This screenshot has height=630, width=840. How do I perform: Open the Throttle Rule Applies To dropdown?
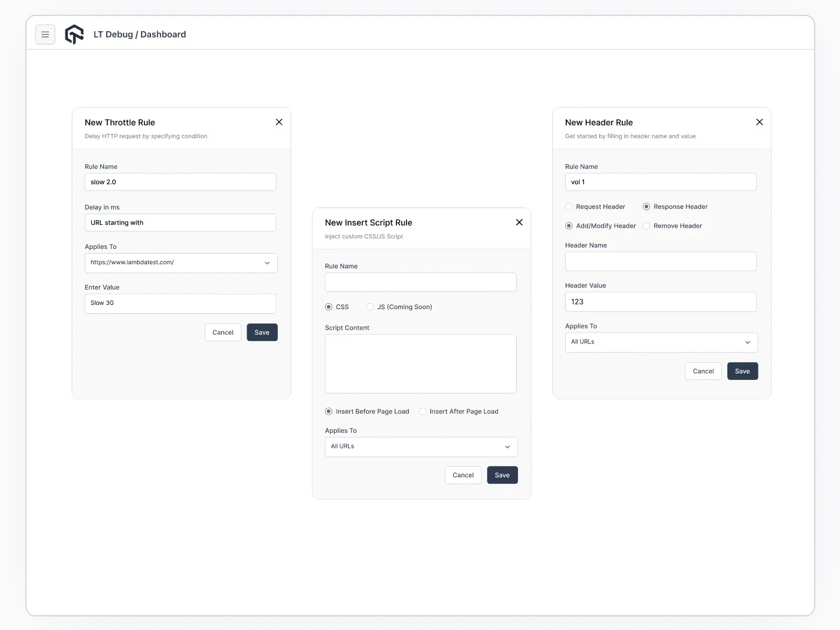[181, 263]
